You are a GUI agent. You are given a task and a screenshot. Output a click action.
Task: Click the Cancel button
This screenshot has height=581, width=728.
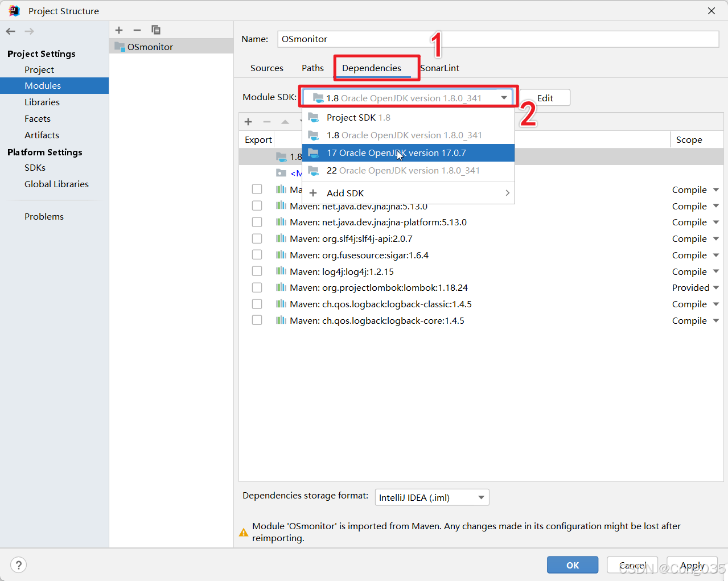tap(632, 565)
